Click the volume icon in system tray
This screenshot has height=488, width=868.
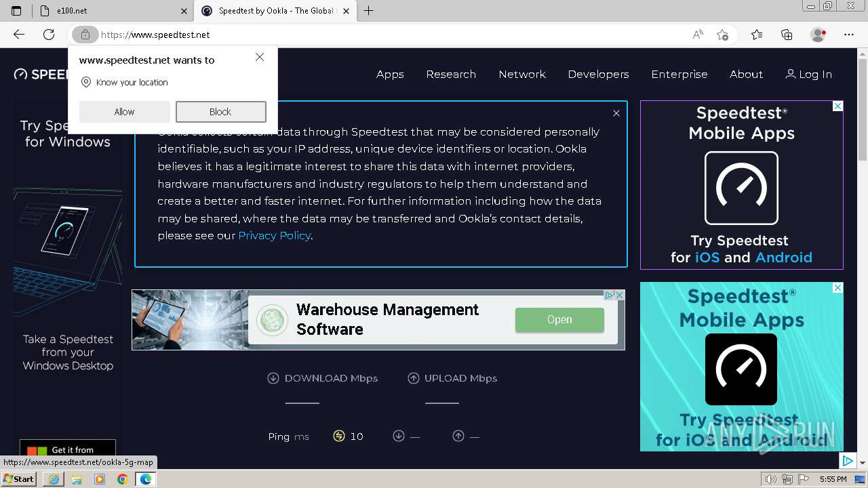pos(770,479)
